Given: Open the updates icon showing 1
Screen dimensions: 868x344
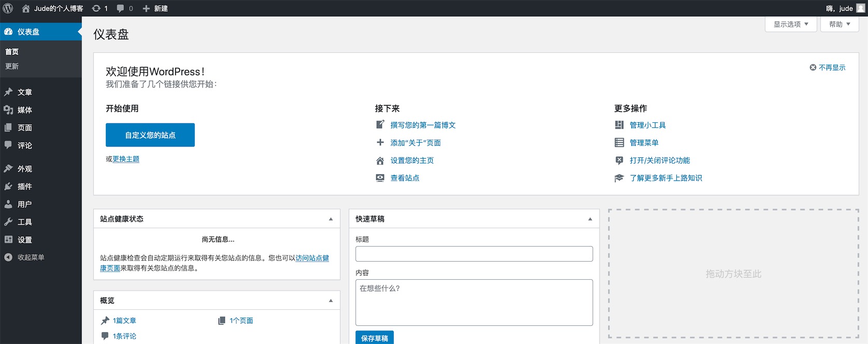Looking at the screenshot, I should tap(96, 8).
